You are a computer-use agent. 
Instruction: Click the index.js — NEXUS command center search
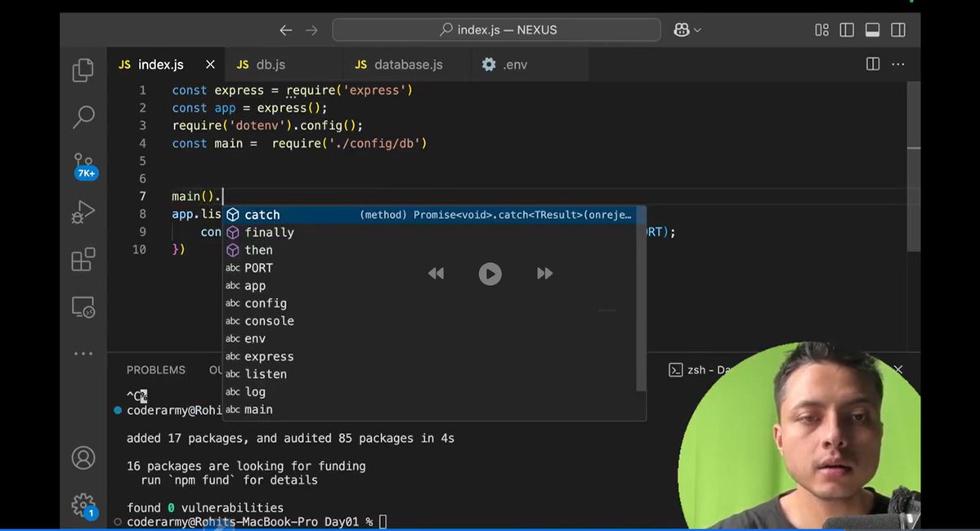496,30
